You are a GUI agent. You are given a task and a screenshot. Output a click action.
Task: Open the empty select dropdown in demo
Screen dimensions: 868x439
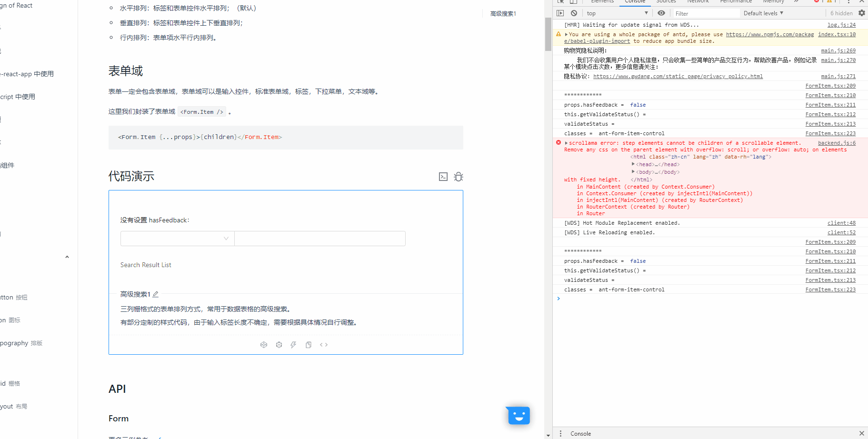click(177, 239)
